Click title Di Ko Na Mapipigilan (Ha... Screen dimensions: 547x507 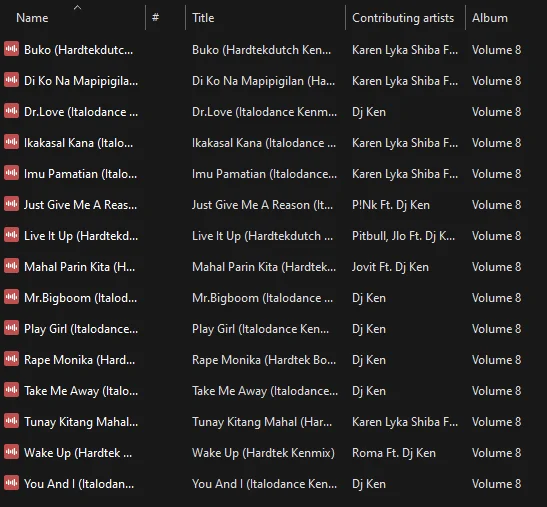(264, 81)
